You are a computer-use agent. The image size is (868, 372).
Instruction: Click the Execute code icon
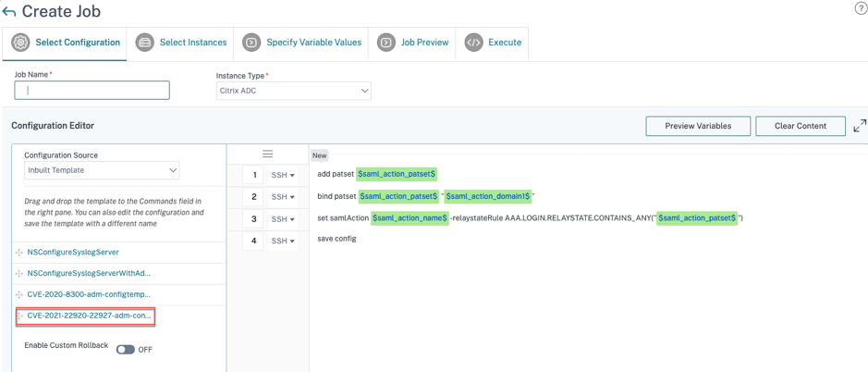[x=473, y=43]
